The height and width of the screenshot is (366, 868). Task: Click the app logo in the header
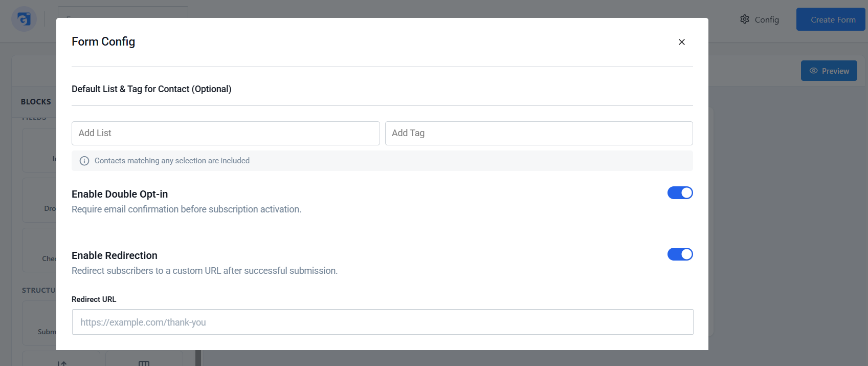24,19
